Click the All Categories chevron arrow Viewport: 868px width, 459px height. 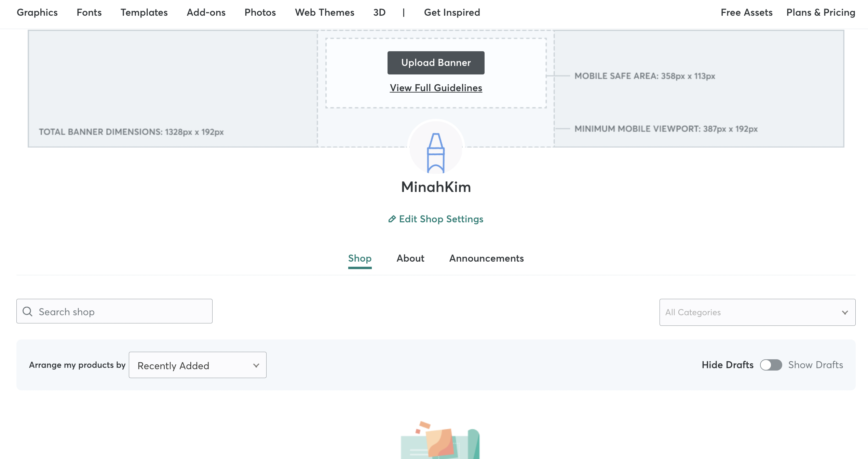click(x=845, y=312)
